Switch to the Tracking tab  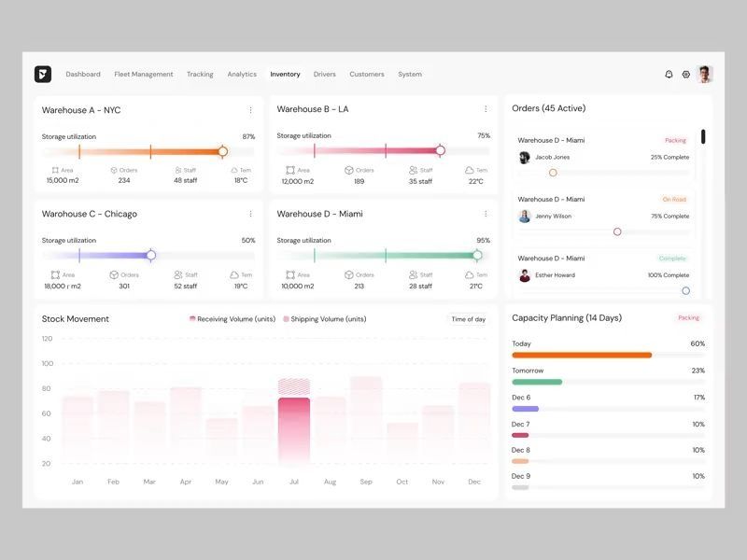pos(200,75)
